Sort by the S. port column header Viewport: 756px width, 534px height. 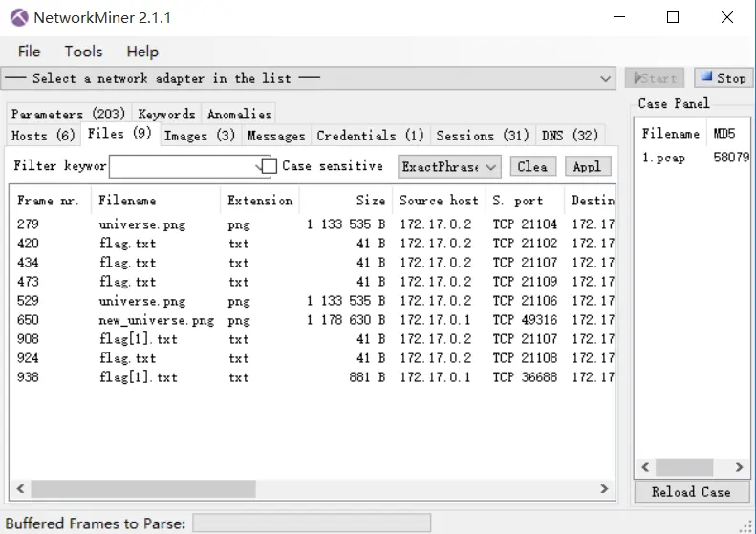[x=525, y=201]
